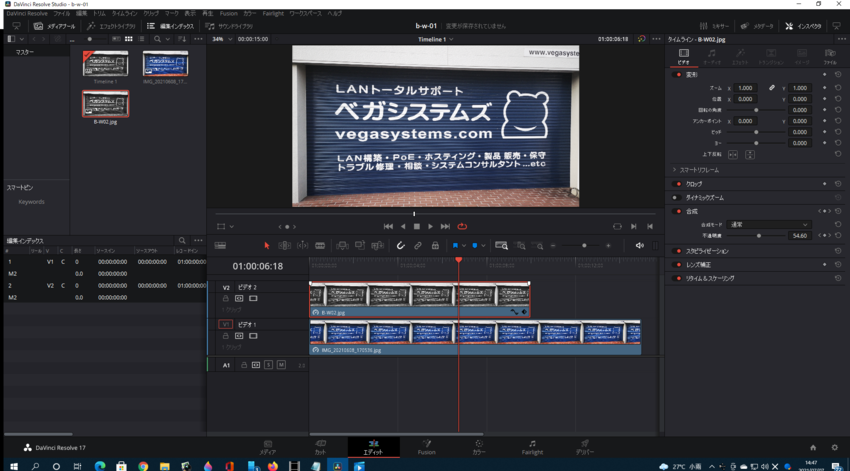The width and height of the screenshot is (850, 471).
Task: Toggle the クロップ (Crop) section
Action: pyautogui.click(x=678, y=184)
